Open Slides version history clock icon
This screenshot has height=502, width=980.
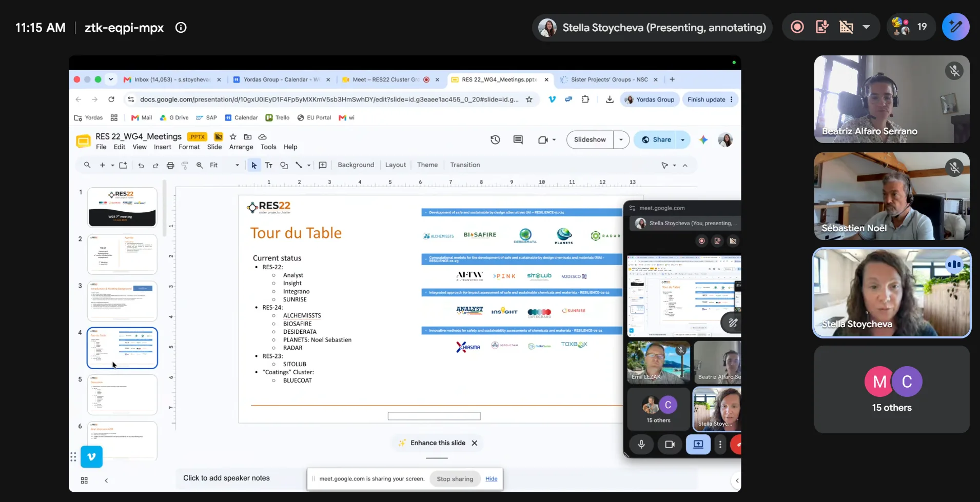tap(495, 139)
